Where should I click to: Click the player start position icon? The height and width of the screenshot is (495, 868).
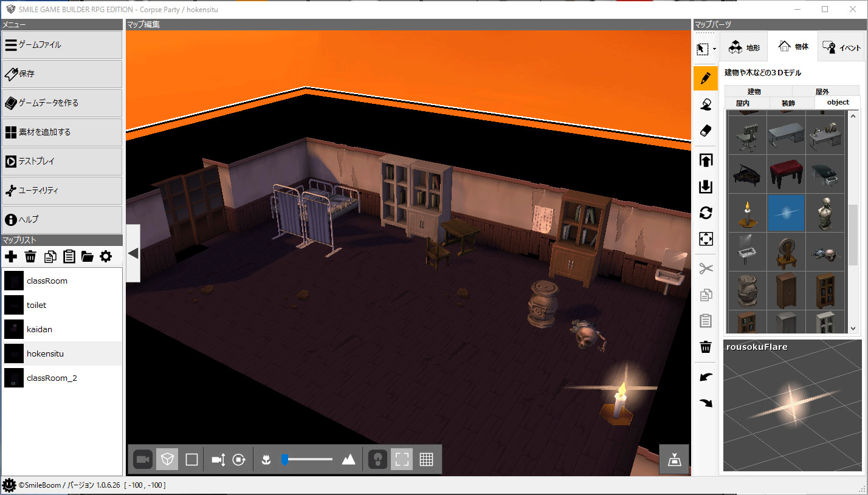tap(674, 460)
